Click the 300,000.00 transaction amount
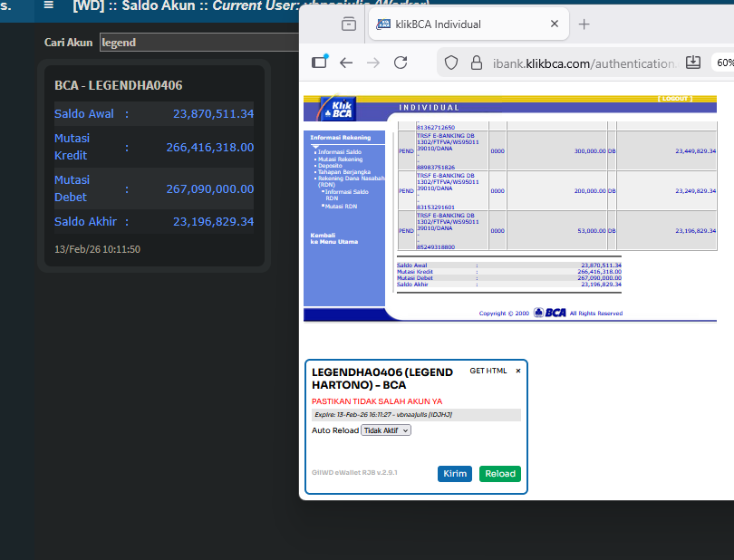 point(590,151)
